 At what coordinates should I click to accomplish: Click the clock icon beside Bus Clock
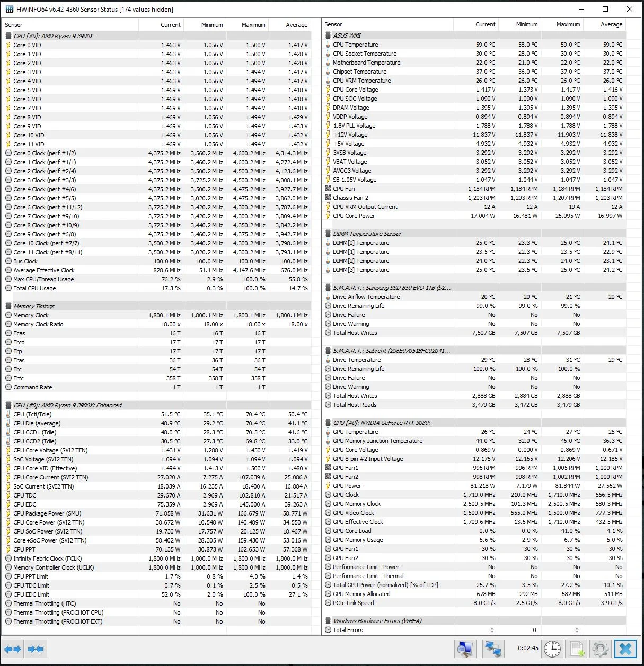tap(8, 261)
